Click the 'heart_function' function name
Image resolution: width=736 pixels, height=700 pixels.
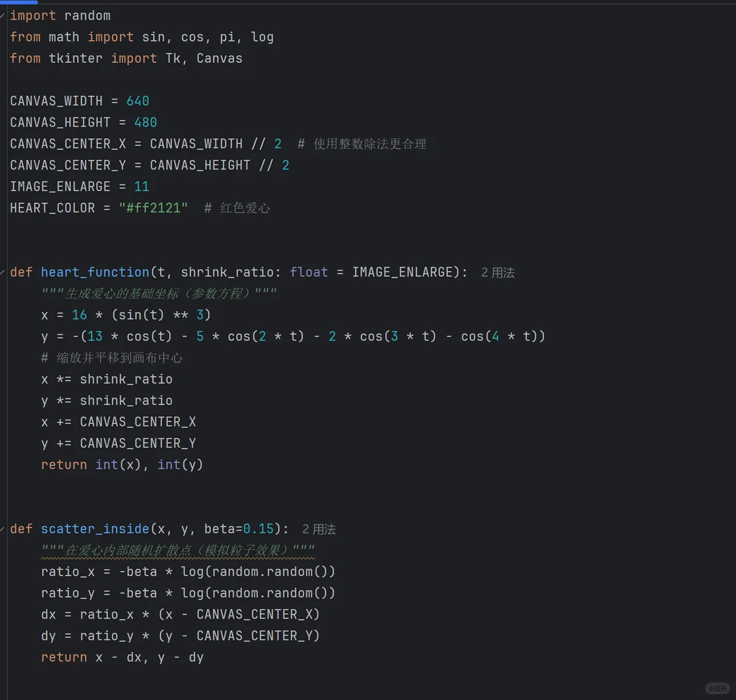(x=95, y=272)
